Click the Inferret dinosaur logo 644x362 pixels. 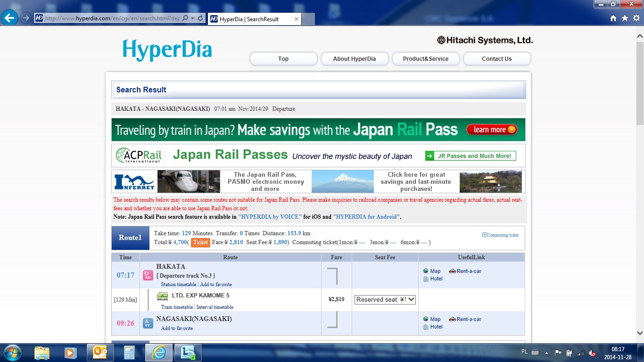point(135,181)
